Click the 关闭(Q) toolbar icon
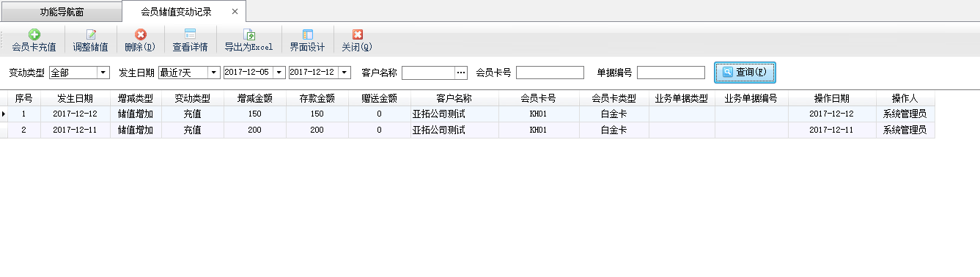 coord(358,34)
